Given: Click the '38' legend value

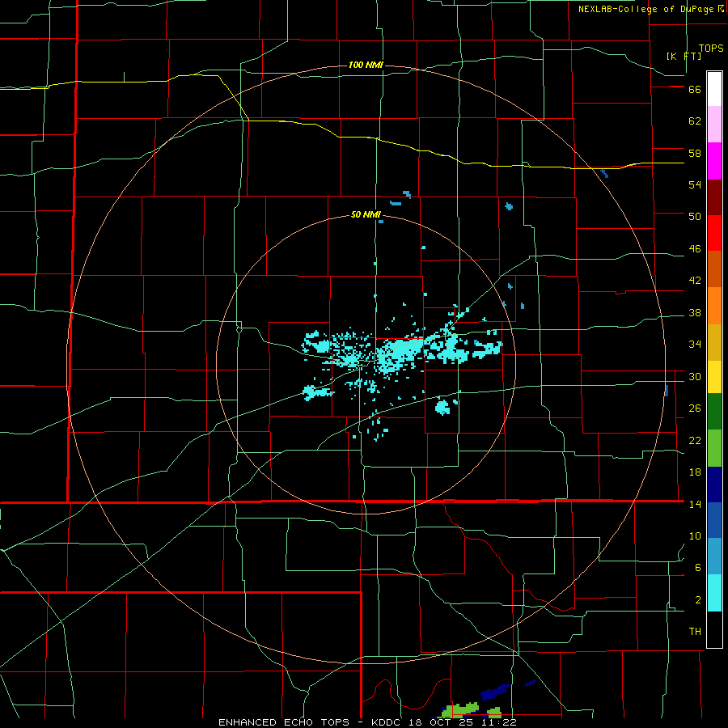Looking at the screenshot, I should coord(695,312).
